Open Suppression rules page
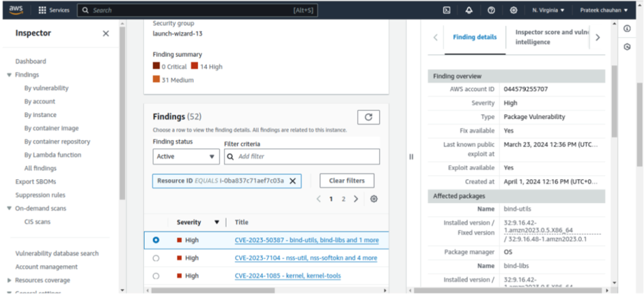This screenshot has height=296, width=644. click(x=41, y=195)
